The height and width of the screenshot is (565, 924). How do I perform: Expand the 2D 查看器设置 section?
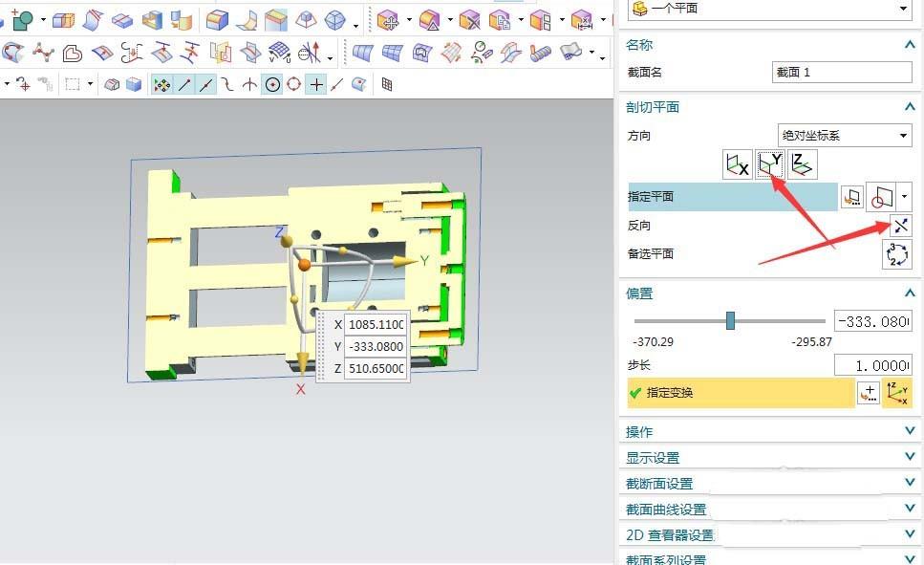(908, 533)
